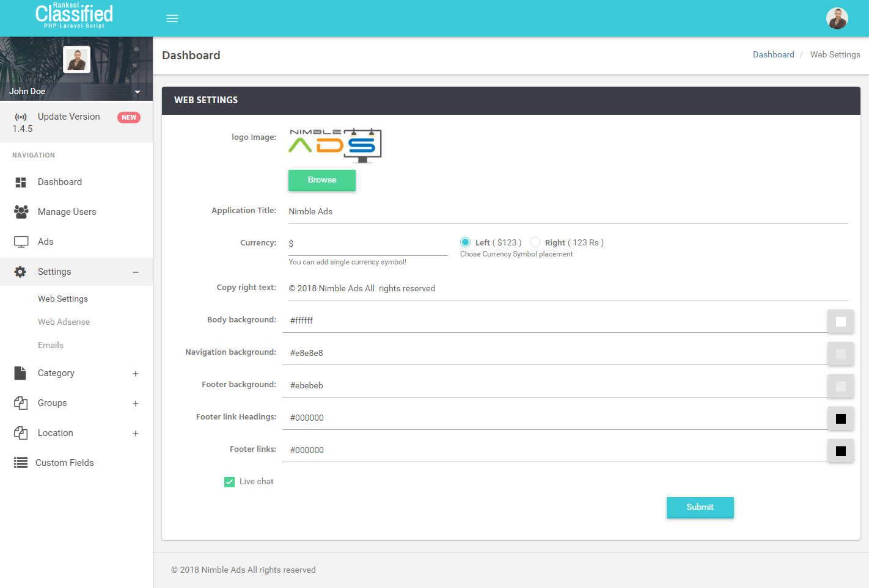Open the user avatar in top bar

[837, 18]
